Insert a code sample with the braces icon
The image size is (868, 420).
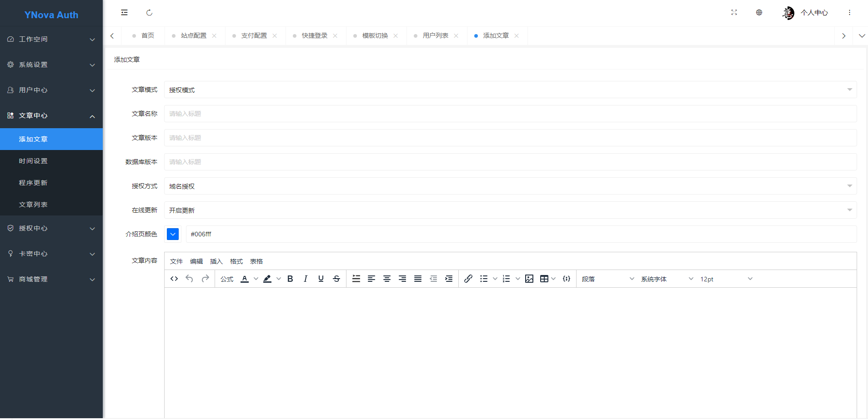pos(567,279)
